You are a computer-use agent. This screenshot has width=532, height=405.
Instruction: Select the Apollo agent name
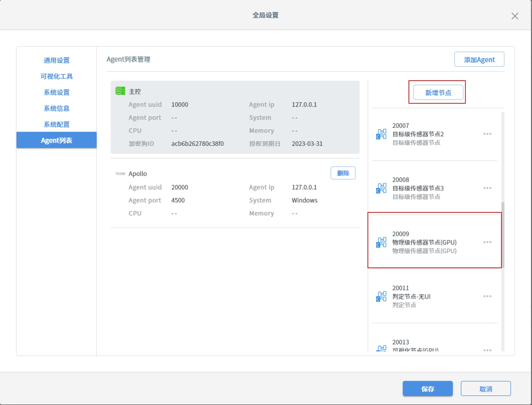137,174
